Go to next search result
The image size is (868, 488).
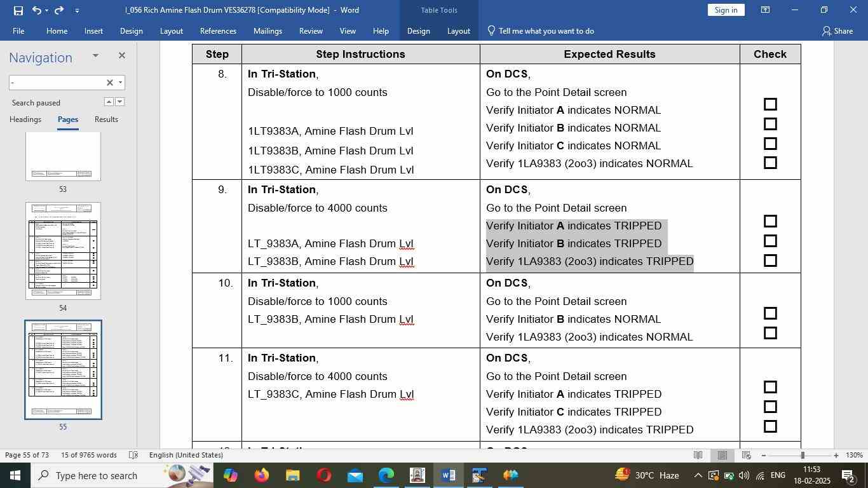click(119, 102)
